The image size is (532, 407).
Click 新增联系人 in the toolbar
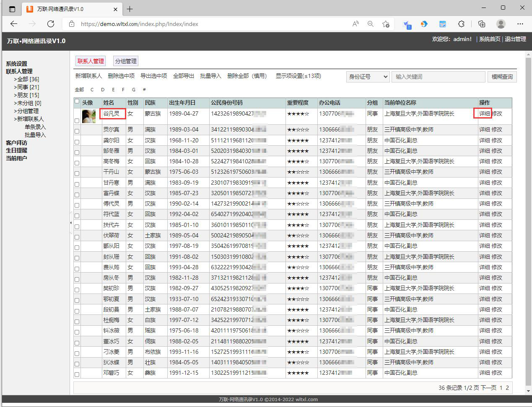coord(88,76)
